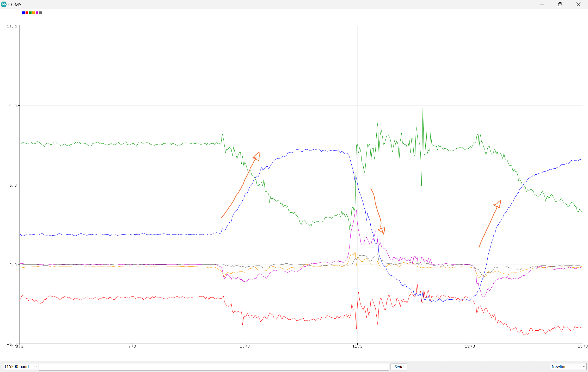
Task: Toggle the red series legend square
Action: pyautogui.click(x=27, y=12)
